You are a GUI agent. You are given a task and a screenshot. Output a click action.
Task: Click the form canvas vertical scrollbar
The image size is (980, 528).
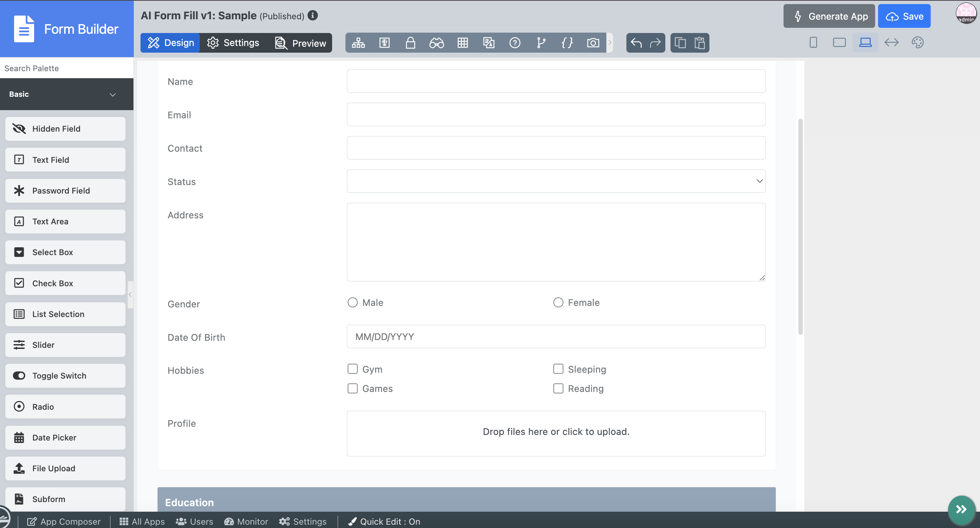tap(800, 227)
